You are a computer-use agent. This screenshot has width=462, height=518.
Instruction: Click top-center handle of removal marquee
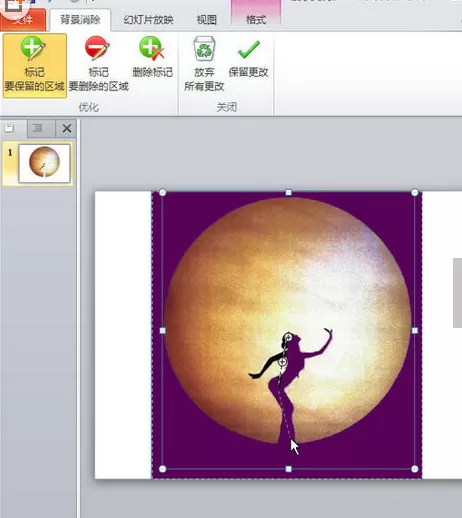coord(289,192)
